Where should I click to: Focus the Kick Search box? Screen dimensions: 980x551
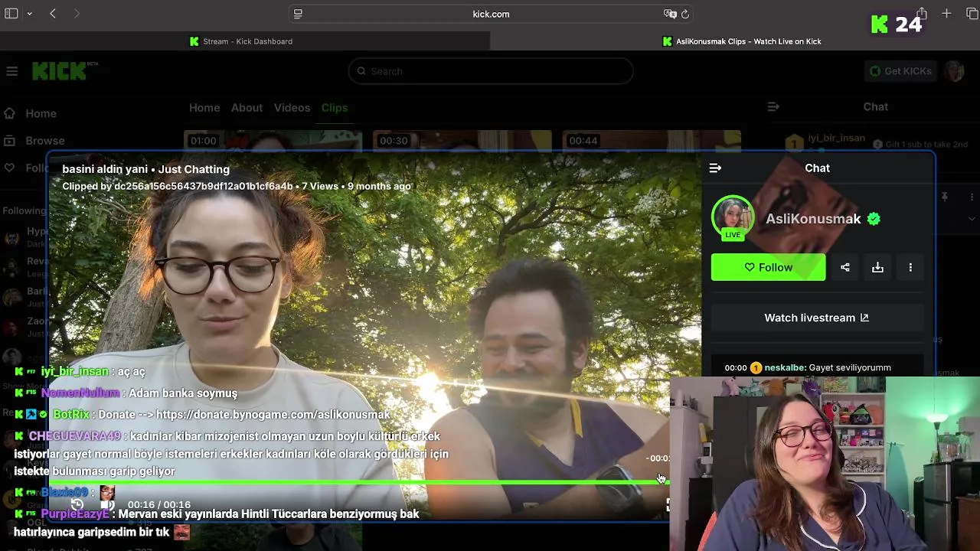pyautogui.click(x=491, y=71)
